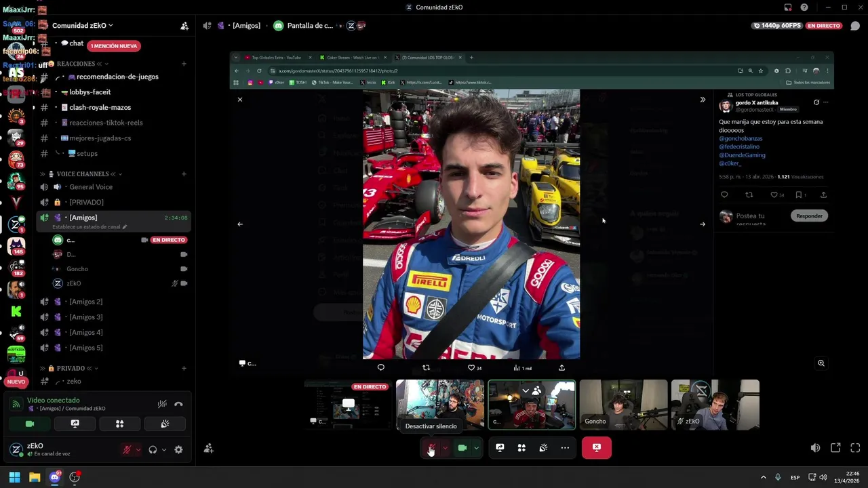Open Windows Start menu
This screenshot has width=868, height=488.
14,477
